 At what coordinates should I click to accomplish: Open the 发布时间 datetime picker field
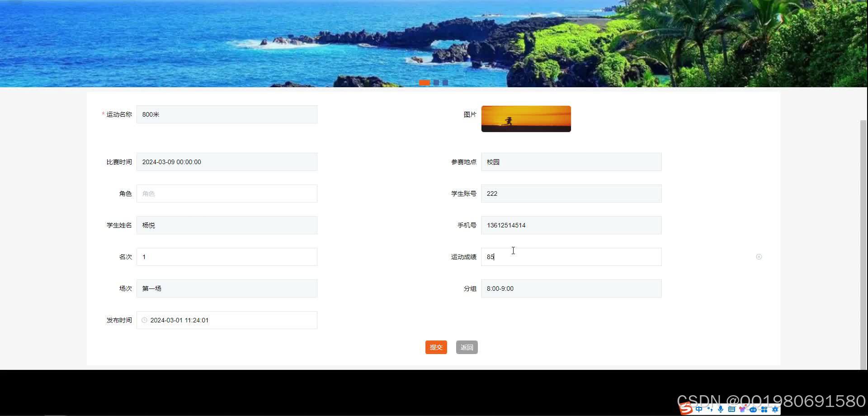point(227,320)
